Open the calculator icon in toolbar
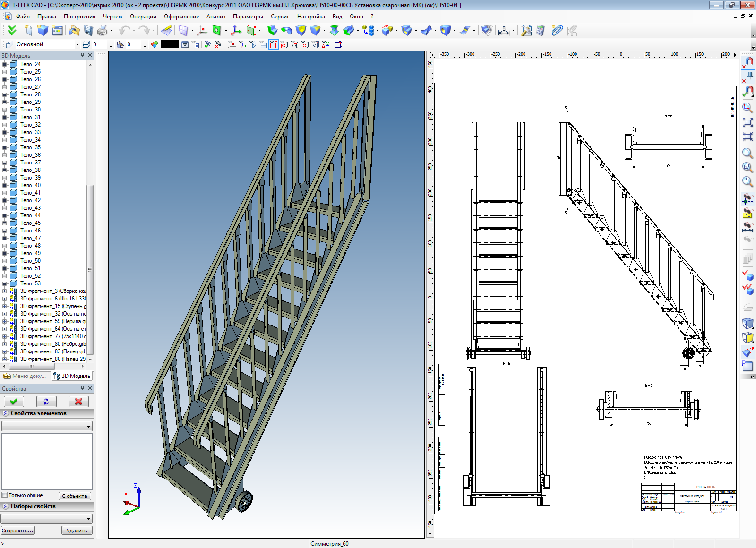This screenshot has width=756, height=548. click(541, 30)
